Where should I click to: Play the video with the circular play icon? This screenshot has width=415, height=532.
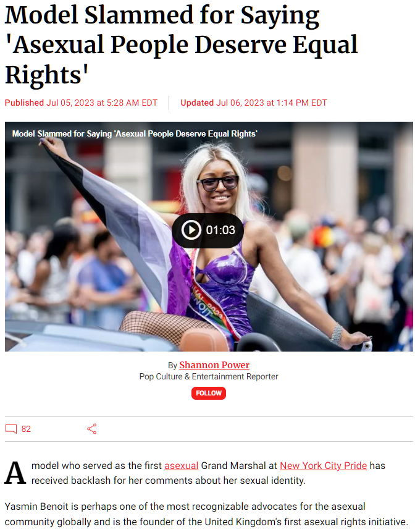click(191, 230)
